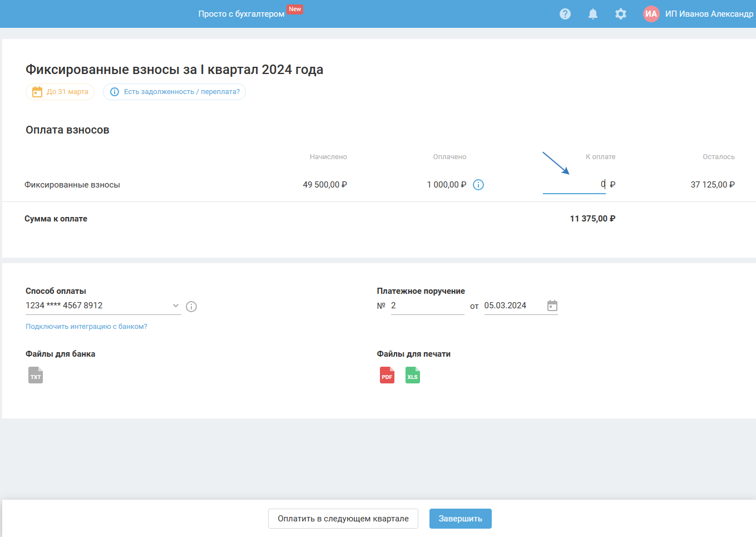756x537 pixels.
Task: Open ИП Иванов Александр account menu
Action: pyautogui.click(x=709, y=14)
